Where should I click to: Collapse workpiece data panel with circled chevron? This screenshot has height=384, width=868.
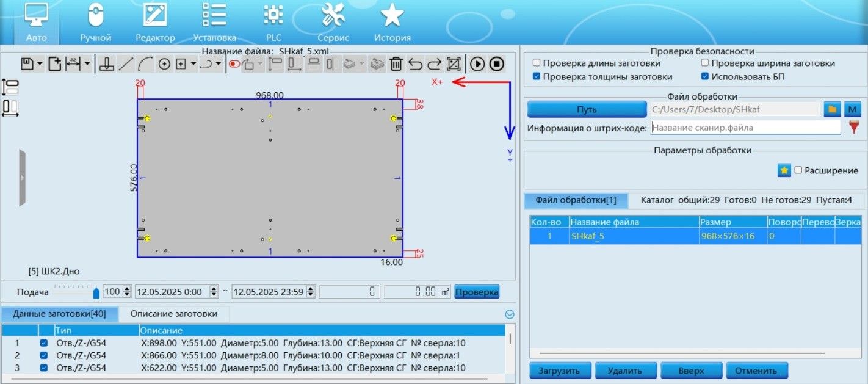510,314
